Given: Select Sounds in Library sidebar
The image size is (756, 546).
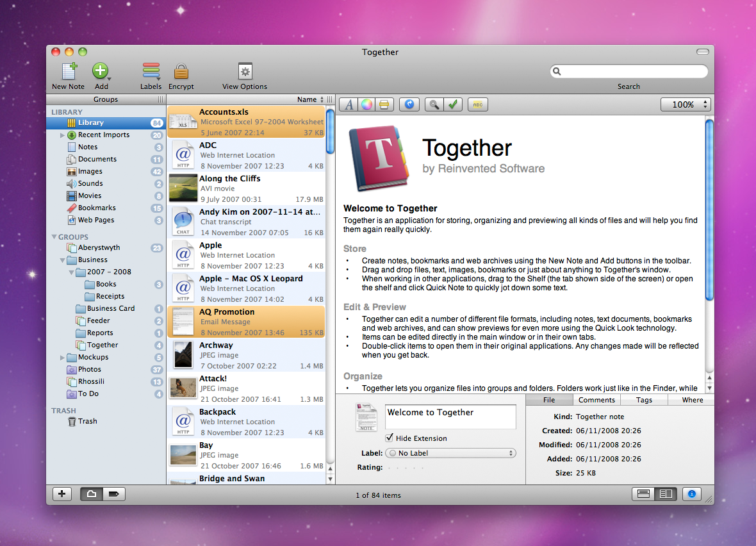Looking at the screenshot, I should coord(106,183).
